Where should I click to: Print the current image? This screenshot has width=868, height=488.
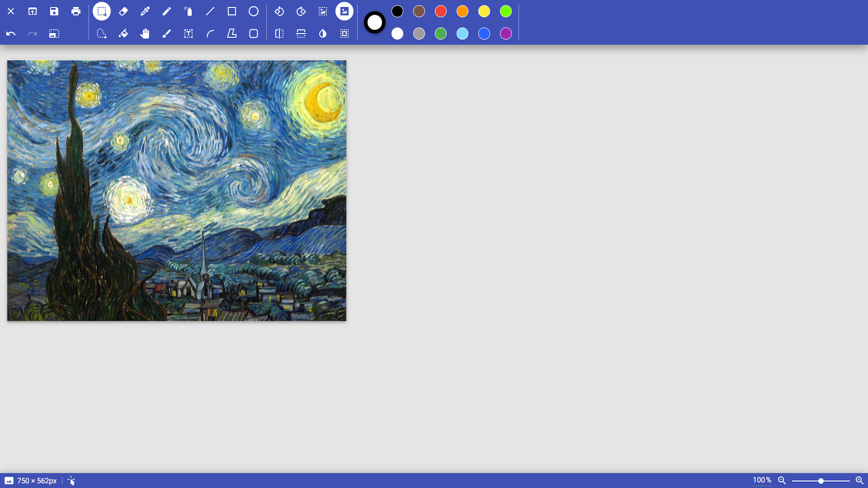(76, 11)
